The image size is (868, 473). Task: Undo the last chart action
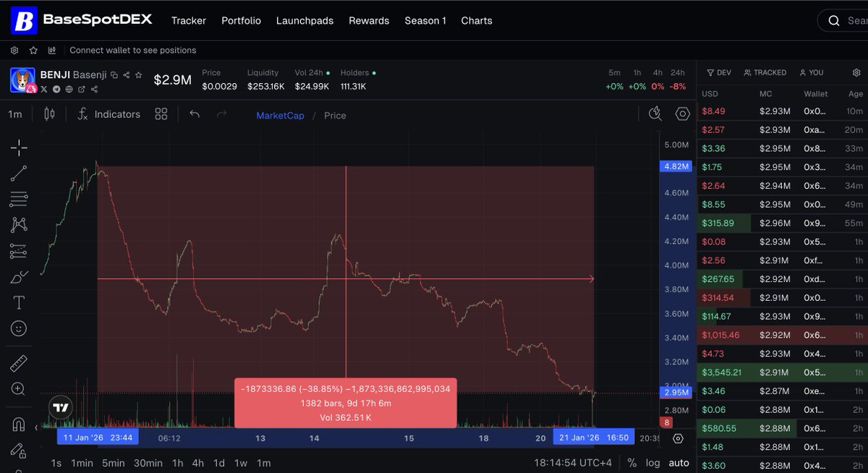click(195, 114)
